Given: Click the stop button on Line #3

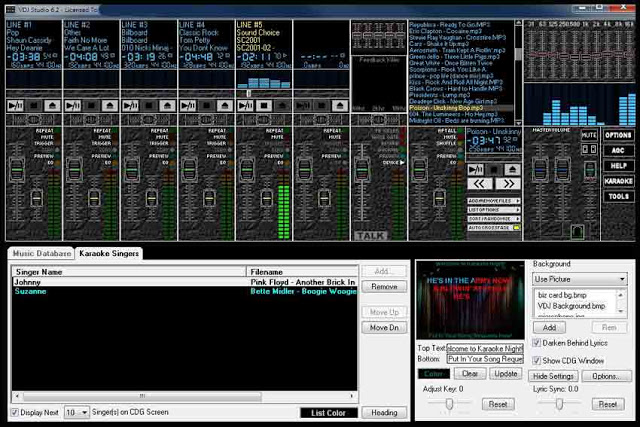Looking at the screenshot, I should click(149, 106).
